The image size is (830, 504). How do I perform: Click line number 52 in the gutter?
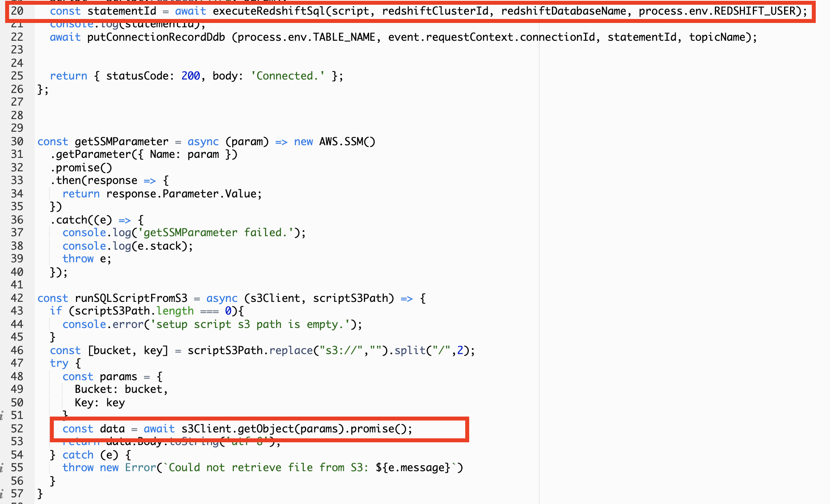[17, 428]
